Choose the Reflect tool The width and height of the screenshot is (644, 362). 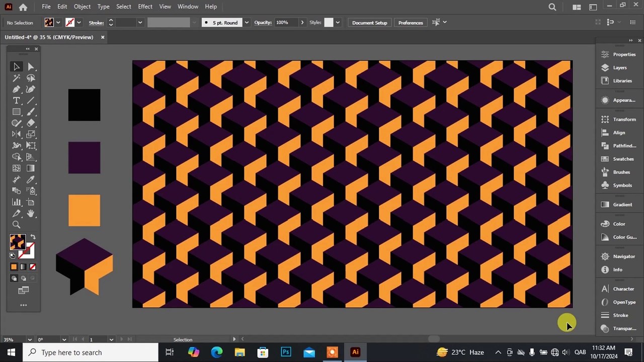pos(16,134)
